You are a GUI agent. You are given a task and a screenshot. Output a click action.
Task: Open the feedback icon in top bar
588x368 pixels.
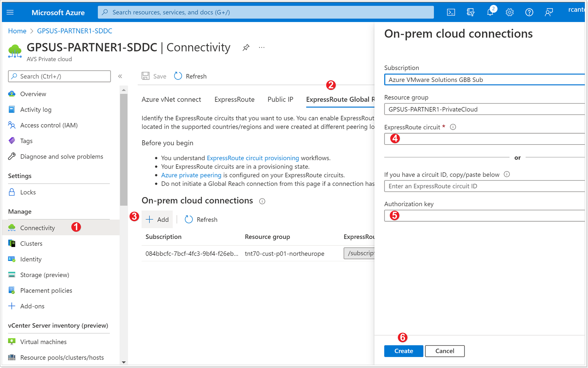[549, 12]
